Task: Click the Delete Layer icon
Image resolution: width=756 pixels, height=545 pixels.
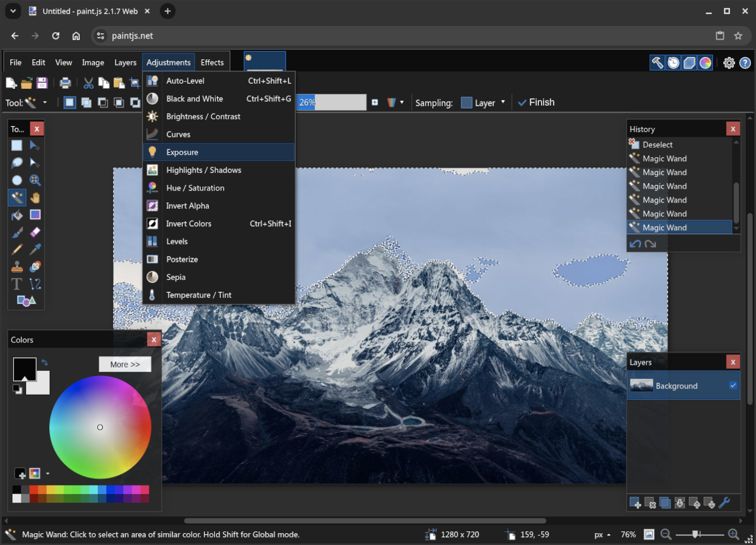Action: (650, 503)
